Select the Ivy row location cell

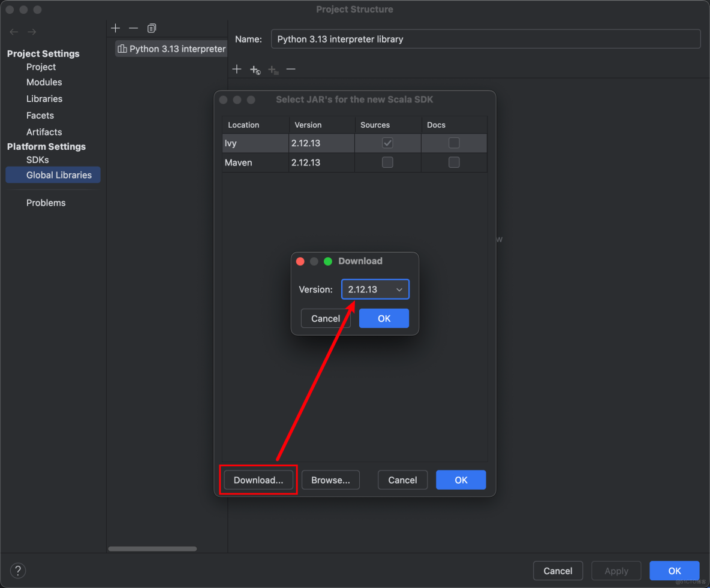255,143
